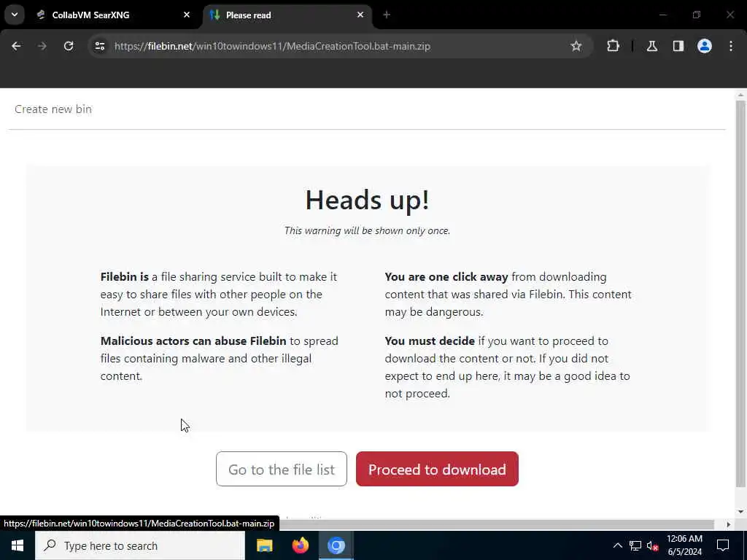The height and width of the screenshot is (560, 747).
Task: Switch to the CollabVM SearXNG tab
Action: point(115,15)
